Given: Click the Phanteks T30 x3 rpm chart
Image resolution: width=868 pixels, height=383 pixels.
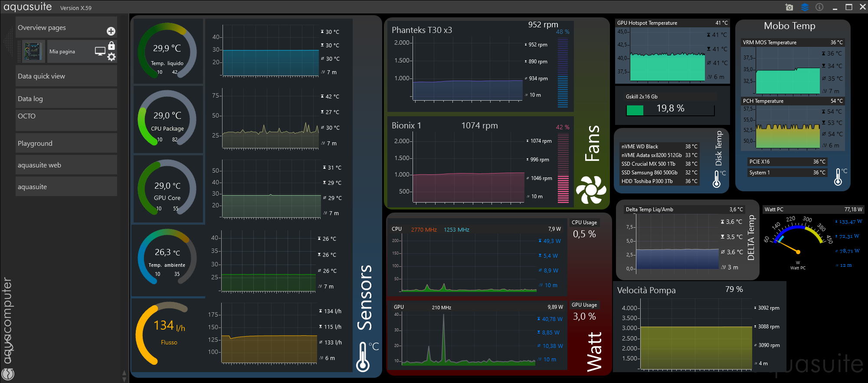Looking at the screenshot, I should pos(468,69).
